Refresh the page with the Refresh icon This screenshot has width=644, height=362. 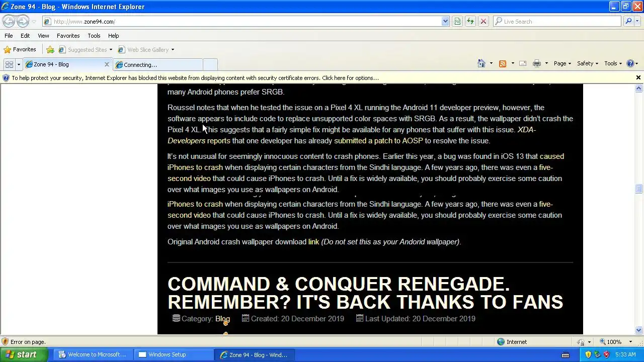(470, 22)
